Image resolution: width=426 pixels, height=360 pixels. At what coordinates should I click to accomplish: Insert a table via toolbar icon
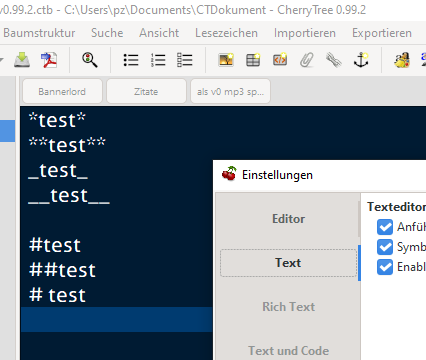coord(253,60)
